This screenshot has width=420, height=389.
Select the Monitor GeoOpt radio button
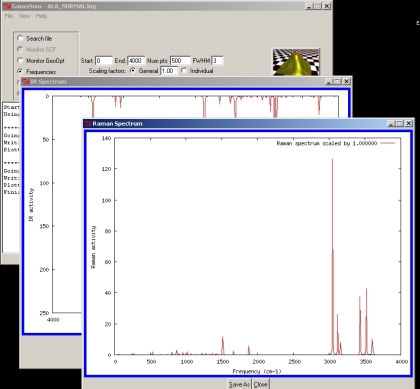tap(20, 60)
